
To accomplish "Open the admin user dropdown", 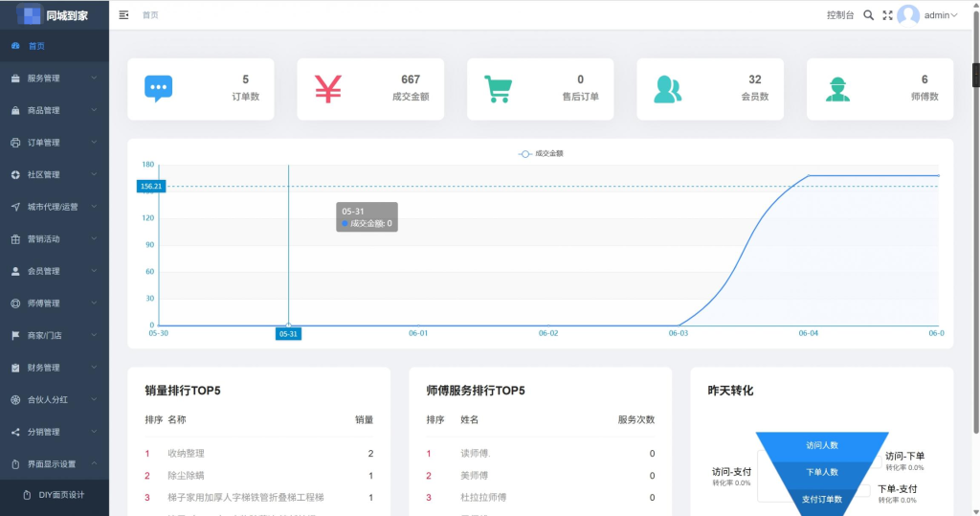I will pyautogui.click(x=941, y=15).
